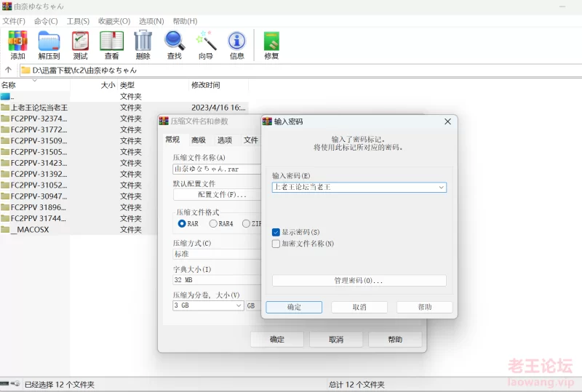Click the 配置文件(F)... button
Screen dimensions: 582x392
tap(218, 194)
